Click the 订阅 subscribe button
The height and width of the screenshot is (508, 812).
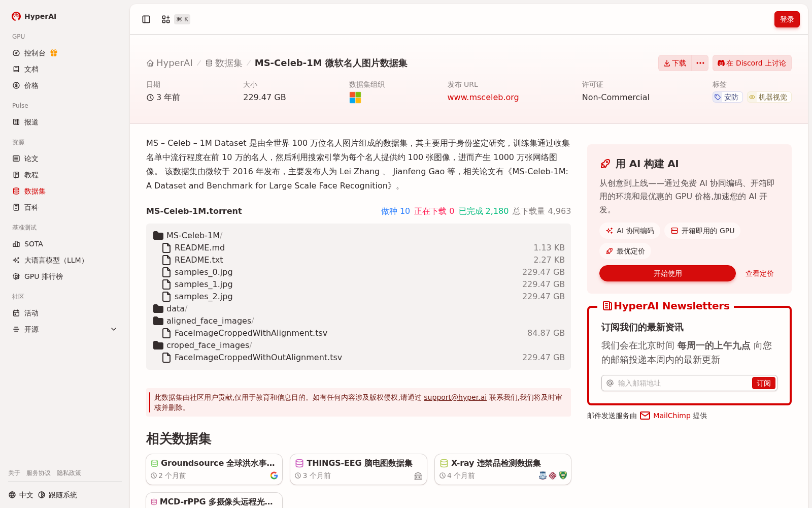point(763,383)
